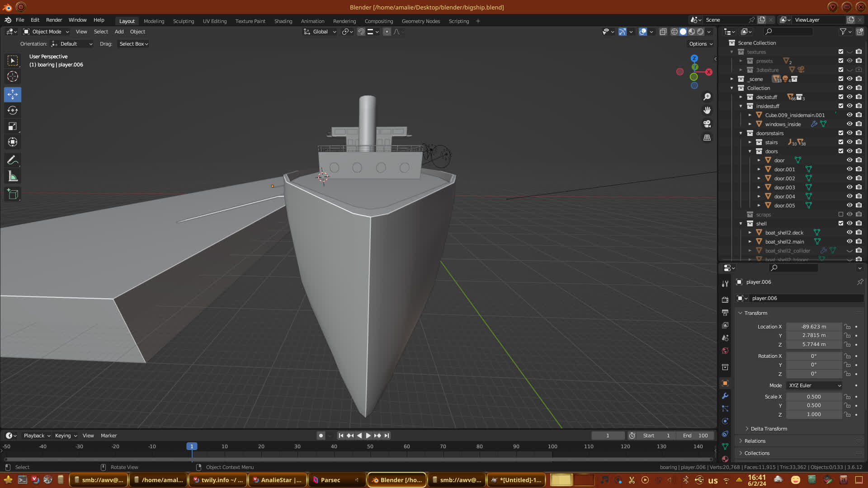Collapse the doors collection

[750, 151]
